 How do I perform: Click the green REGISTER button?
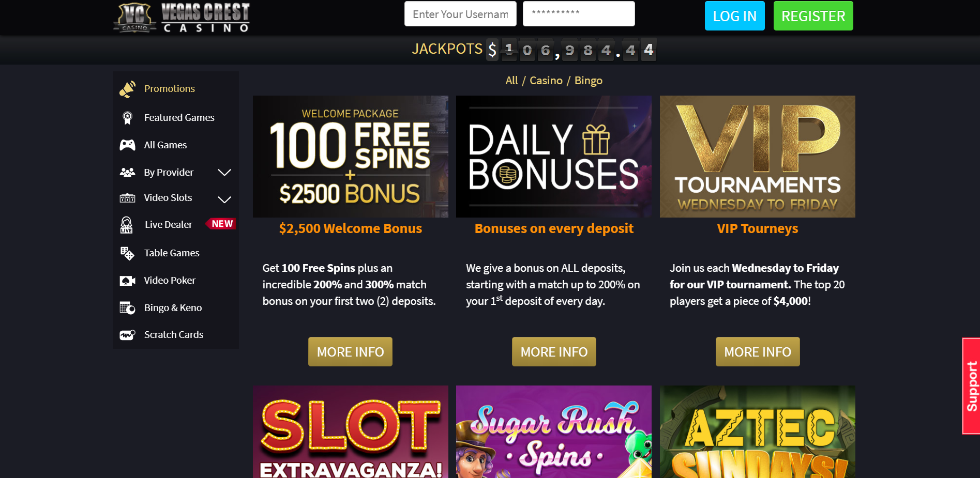coord(813,16)
